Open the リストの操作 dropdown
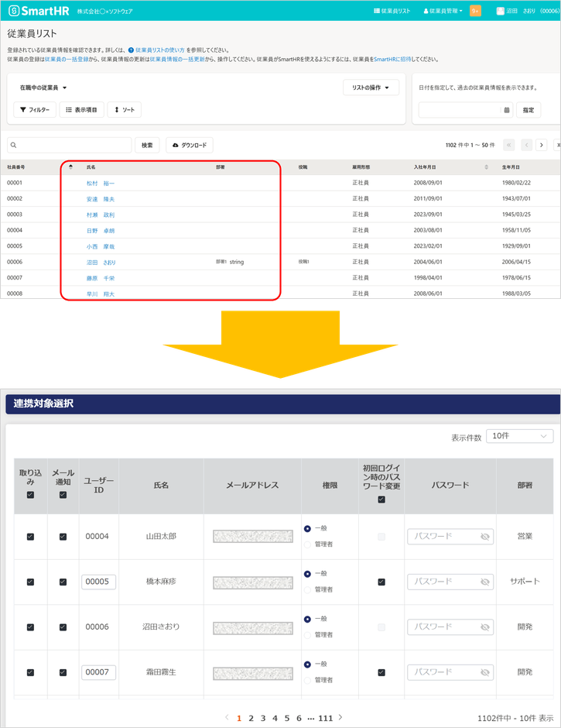The height and width of the screenshot is (728, 561). point(371,88)
